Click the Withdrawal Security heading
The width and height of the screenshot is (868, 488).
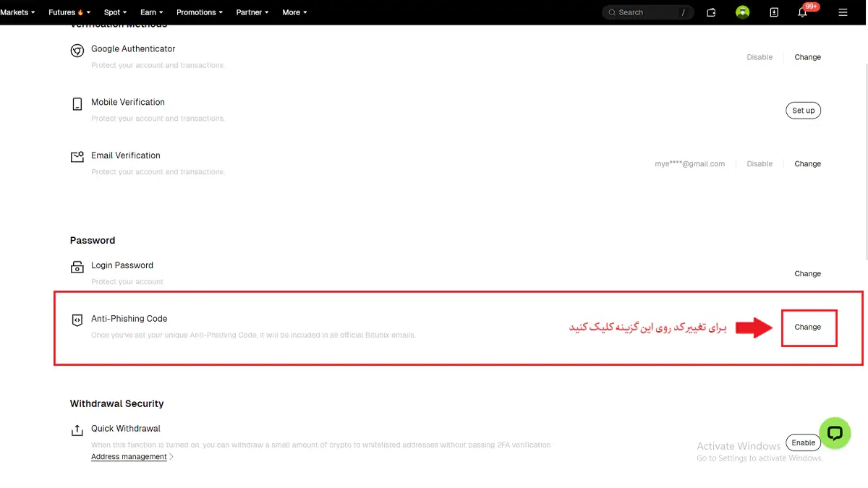pyautogui.click(x=117, y=403)
